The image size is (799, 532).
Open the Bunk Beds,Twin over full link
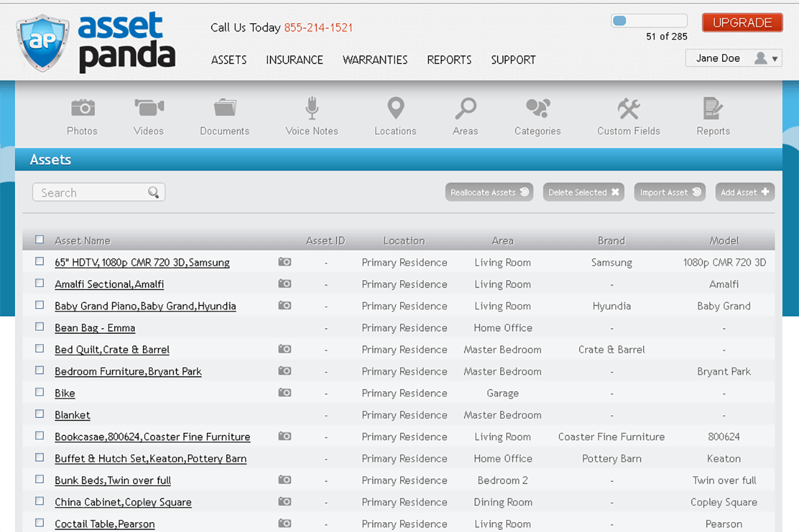click(113, 480)
